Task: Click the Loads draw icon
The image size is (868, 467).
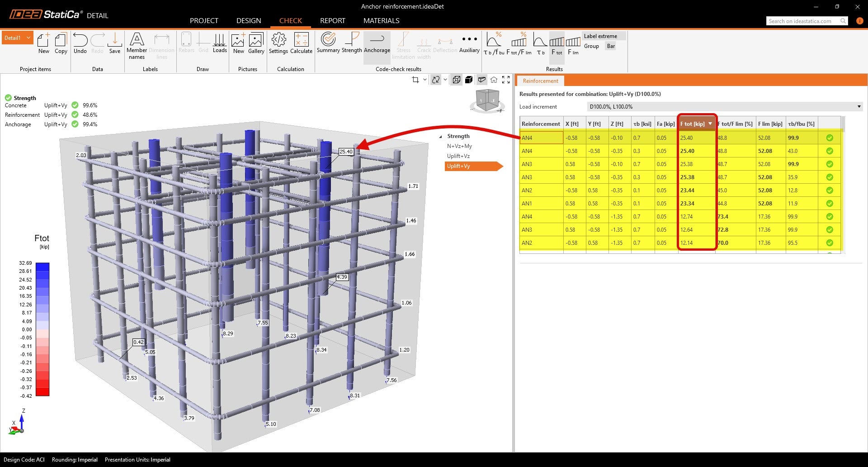Action: click(220, 43)
